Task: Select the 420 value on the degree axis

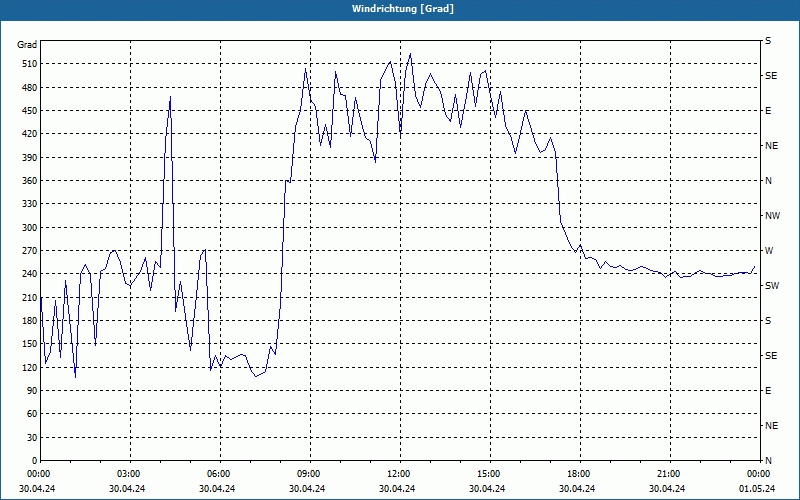Action: [29, 134]
